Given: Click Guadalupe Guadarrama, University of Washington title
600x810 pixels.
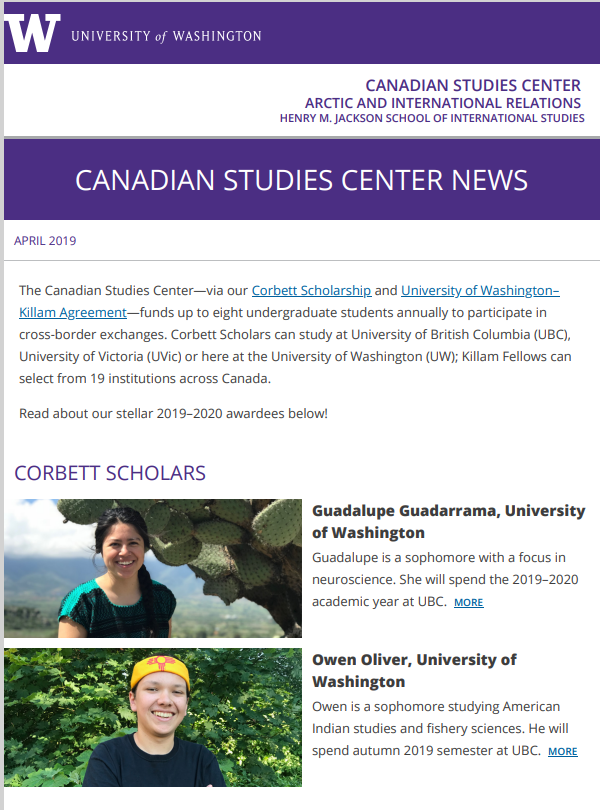Looking at the screenshot, I should coord(449,521).
